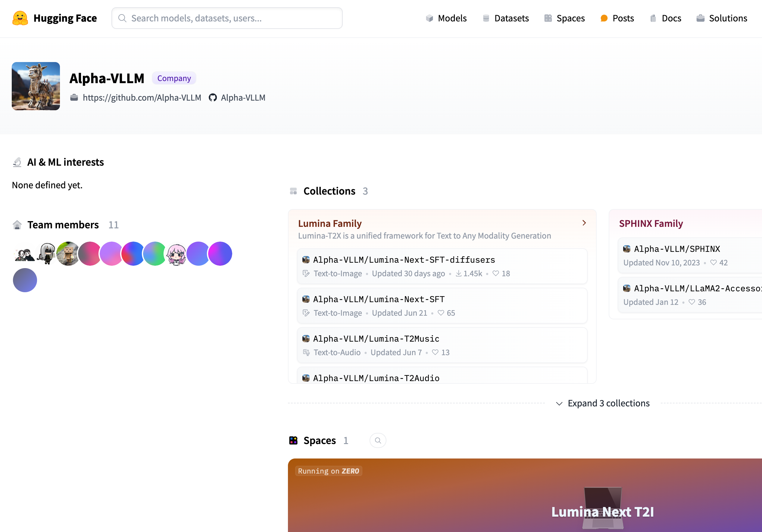
Task: Click the Solutions navigation icon
Action: click(x=700, y=18)
